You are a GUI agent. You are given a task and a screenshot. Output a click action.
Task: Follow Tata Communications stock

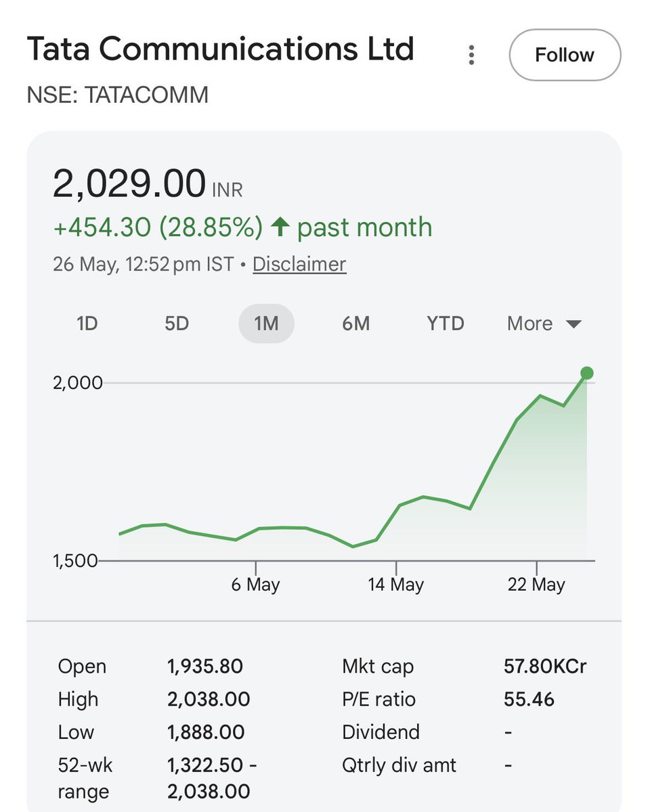click(x=565, y=55)
